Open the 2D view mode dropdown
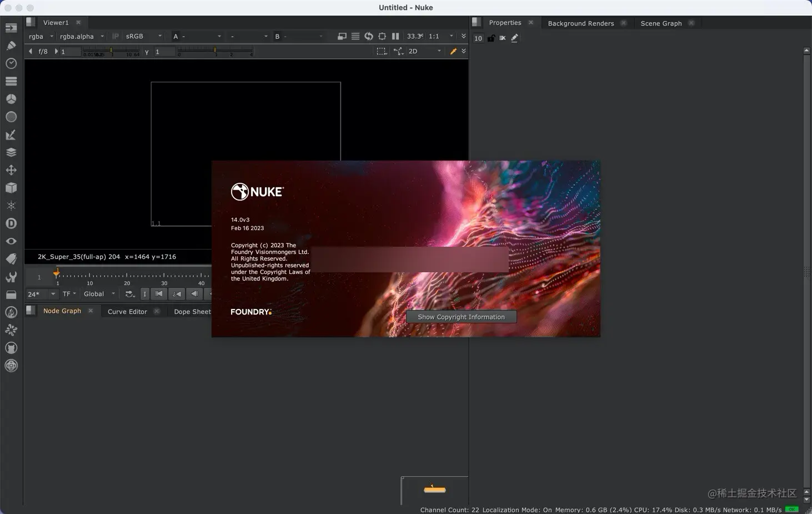The image size is (812, 514). (425, 51)
